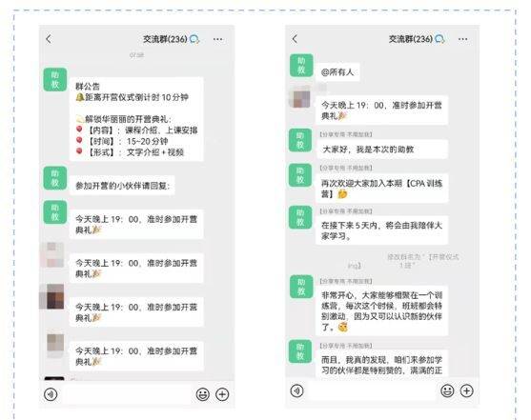The image size is (531, 420).
Task: Tap the voice input icon in right chat
Action: tap(297, 390)
